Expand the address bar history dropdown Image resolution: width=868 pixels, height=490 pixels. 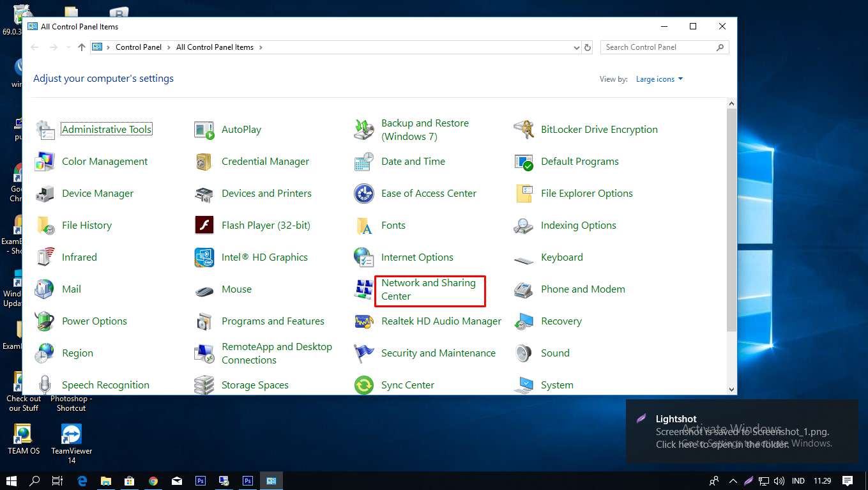(577, 47)
